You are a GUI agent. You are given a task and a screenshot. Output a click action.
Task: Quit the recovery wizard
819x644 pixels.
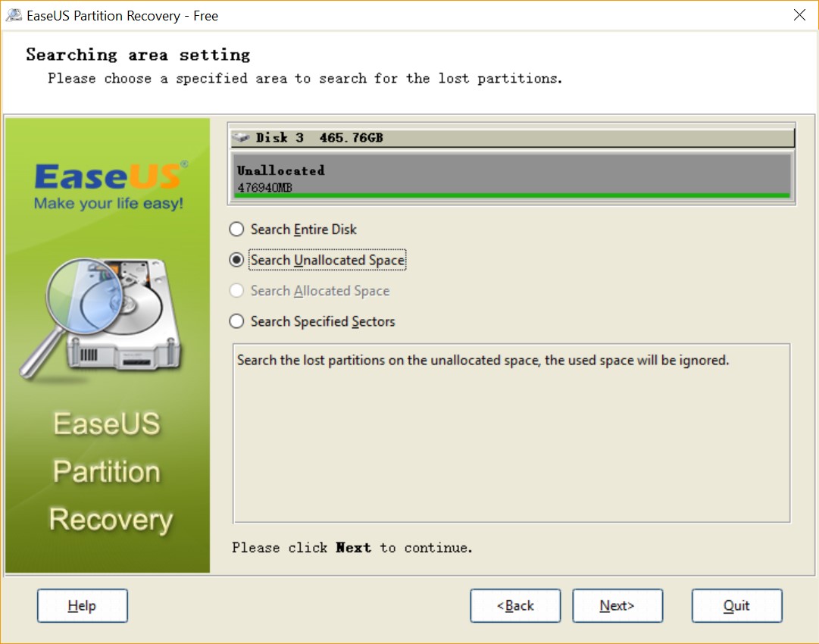point(736,605)
